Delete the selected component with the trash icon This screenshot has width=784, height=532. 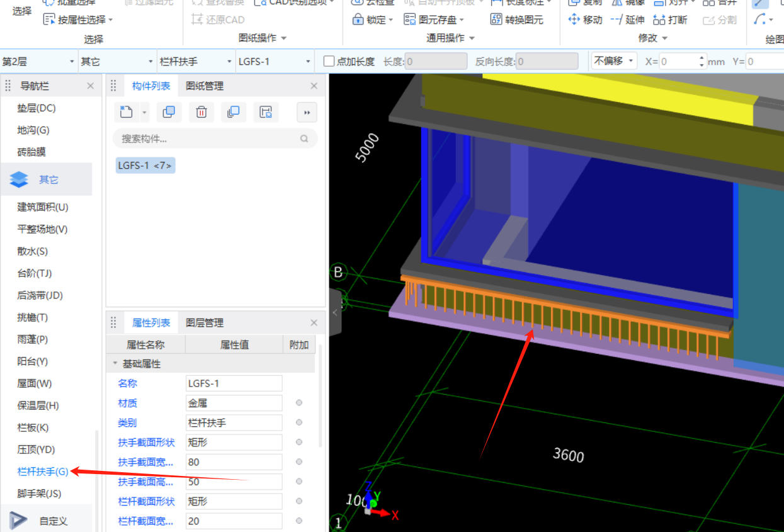(x=202, y=112)
